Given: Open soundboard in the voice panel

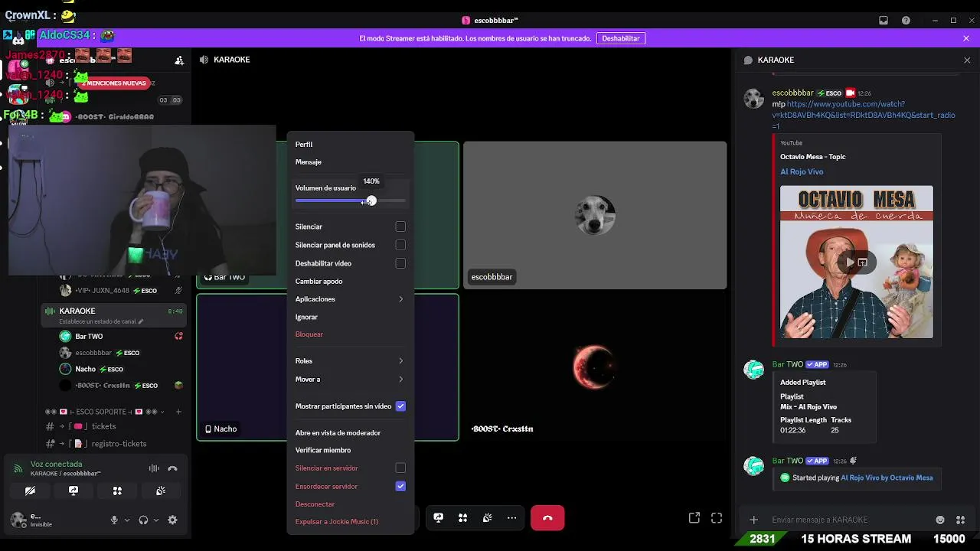Looking at the screenshot, I should coord(161,491).
